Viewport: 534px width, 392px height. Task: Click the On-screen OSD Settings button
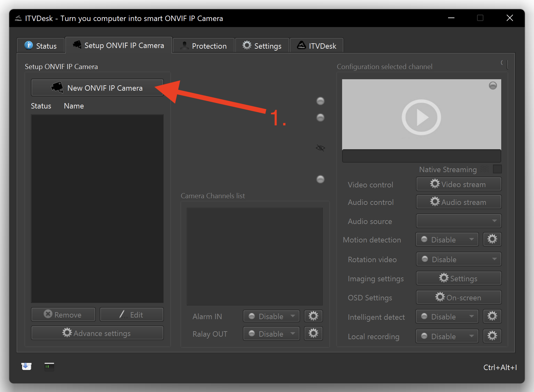coord(458,297)
